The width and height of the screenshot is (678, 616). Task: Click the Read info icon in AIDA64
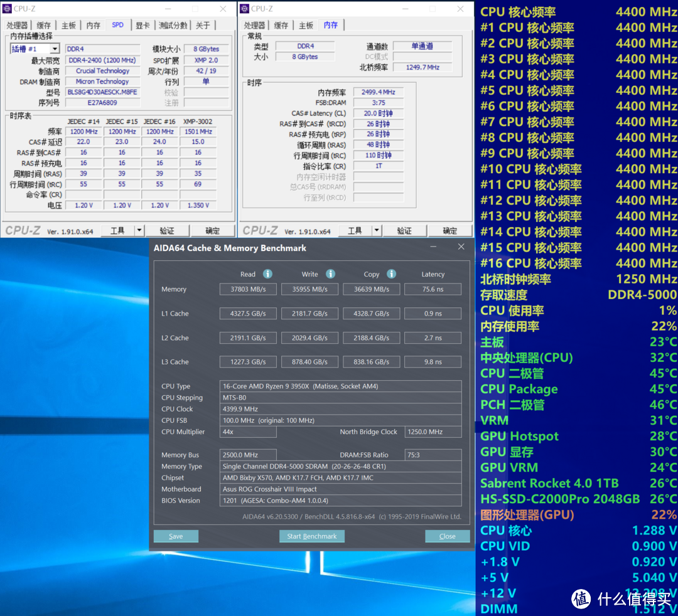pyautogui.click(x=267, y=274)
